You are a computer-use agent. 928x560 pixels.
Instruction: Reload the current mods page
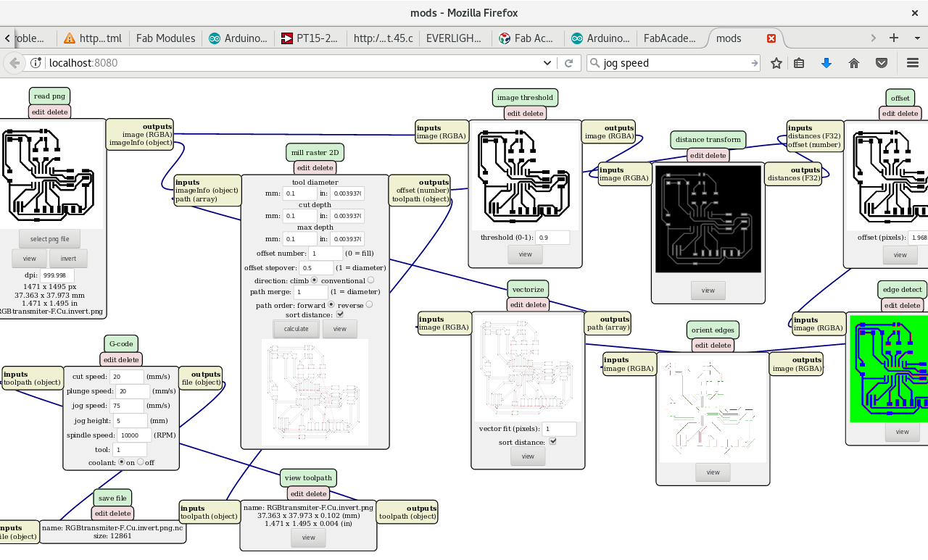pos(569,63)
